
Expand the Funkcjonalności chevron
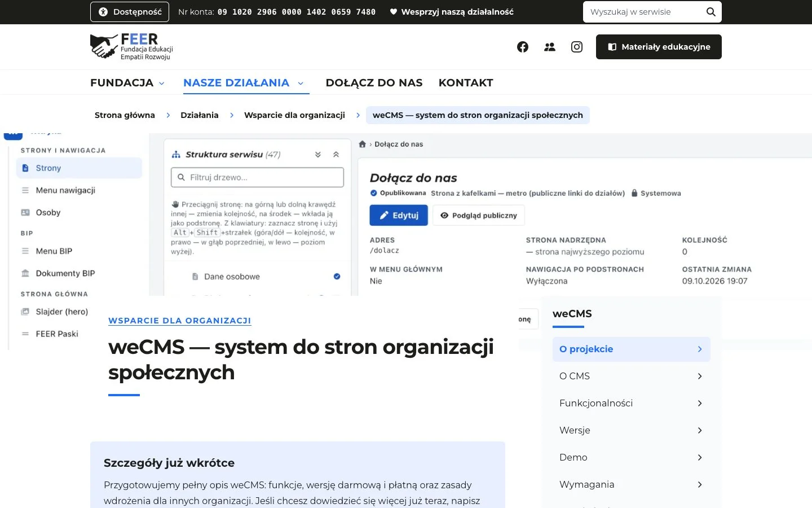tap(700, 404)
